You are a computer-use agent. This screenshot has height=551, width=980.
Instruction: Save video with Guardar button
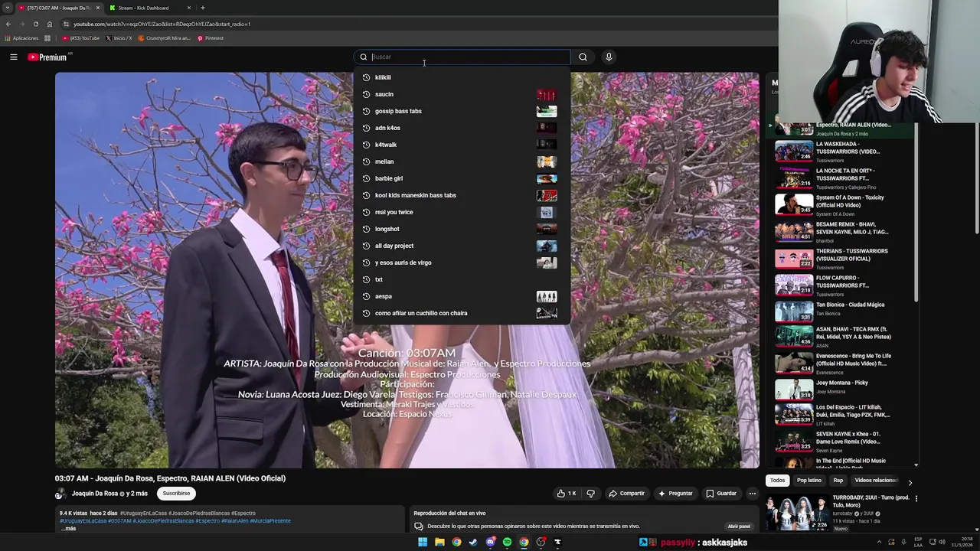click(x=721, y=494)
